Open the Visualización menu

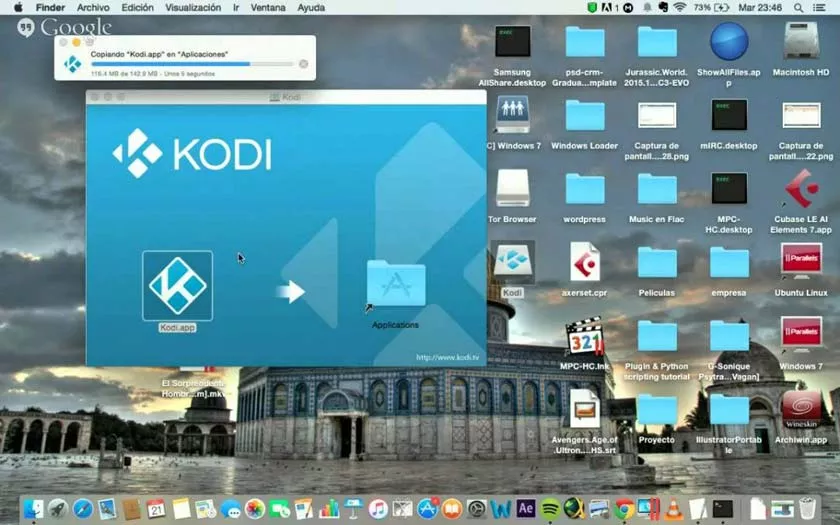193,8
